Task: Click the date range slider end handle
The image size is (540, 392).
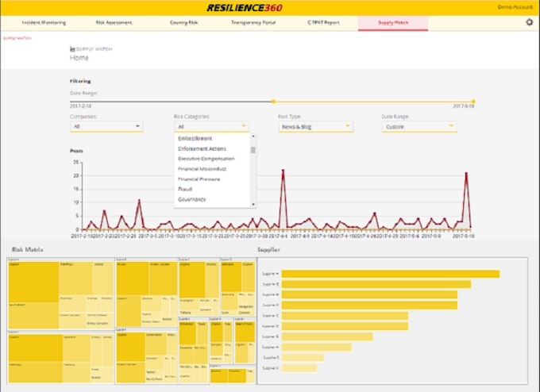Action: tap(473, 102)
